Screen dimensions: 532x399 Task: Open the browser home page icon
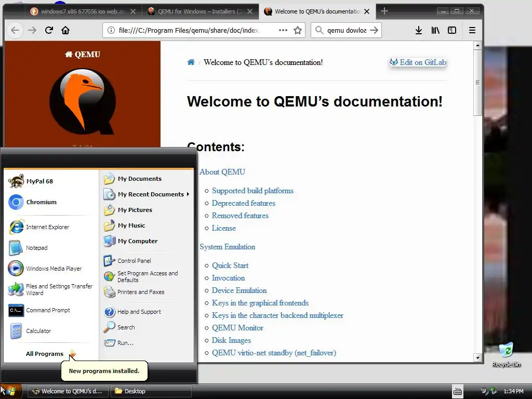point(65,30)
